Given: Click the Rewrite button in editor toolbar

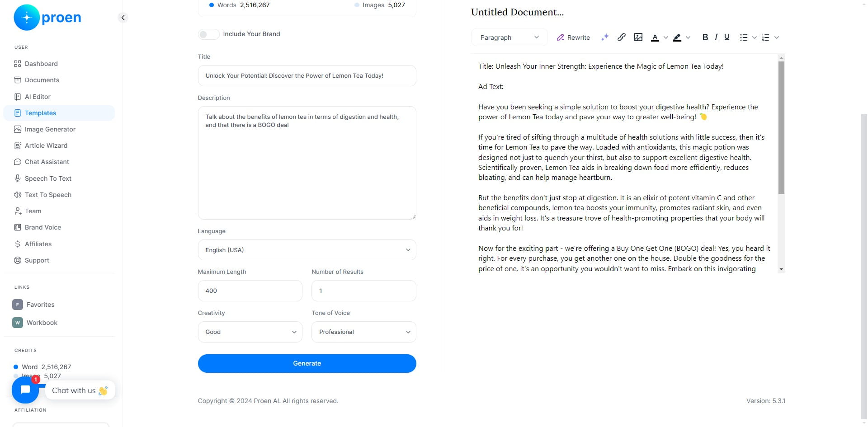Looking at the screenshot, I should (x=573, y=38).
